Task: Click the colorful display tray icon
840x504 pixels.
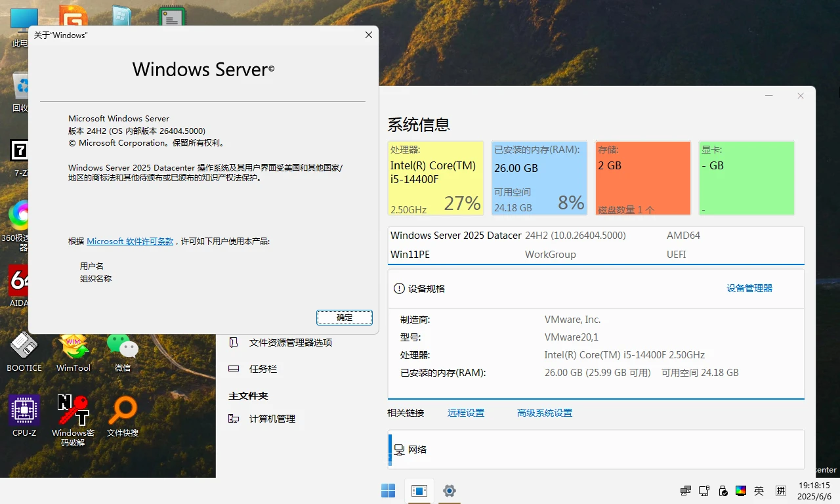Action: pos(741,490)
